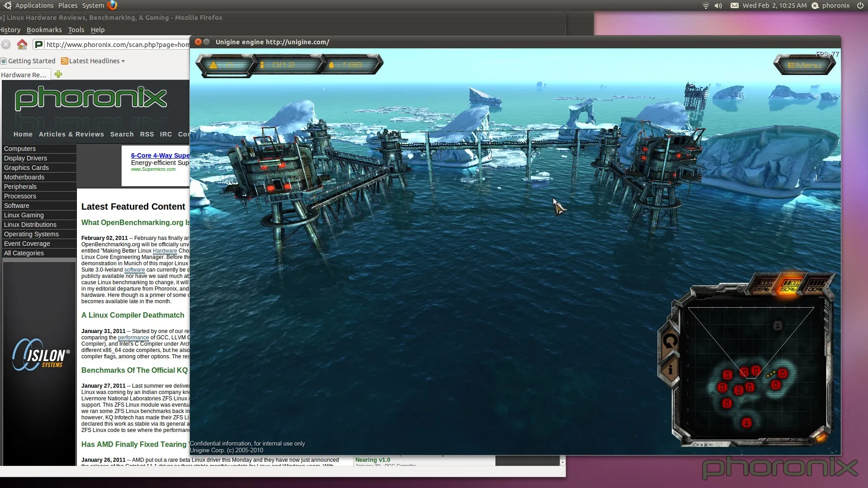
Task: Open 'A Linux Compiler Deathmatch' article
Action: (x=133, y=315)
